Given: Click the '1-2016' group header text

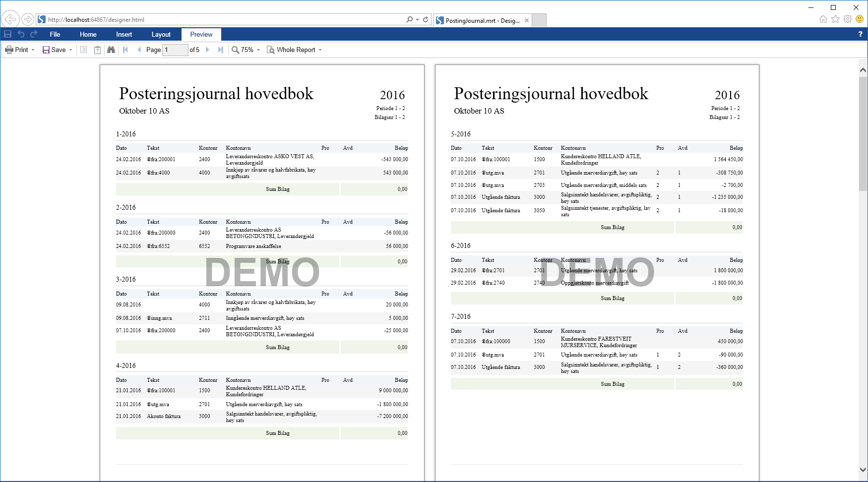Looking at the screenshot, I should point(126,134).
